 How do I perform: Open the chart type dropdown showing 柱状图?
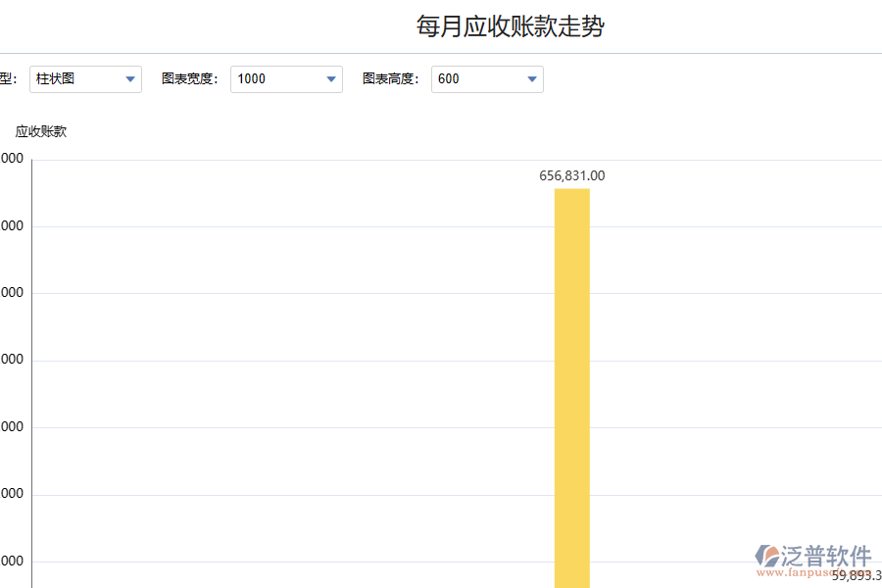(85, 79)
